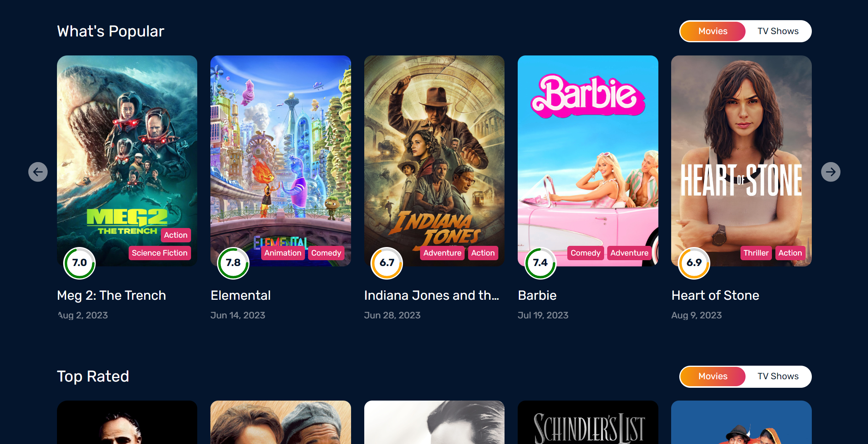Click the Animation genre tag on Elemental
The image size is (868, 444).
[x=283, y=253]
